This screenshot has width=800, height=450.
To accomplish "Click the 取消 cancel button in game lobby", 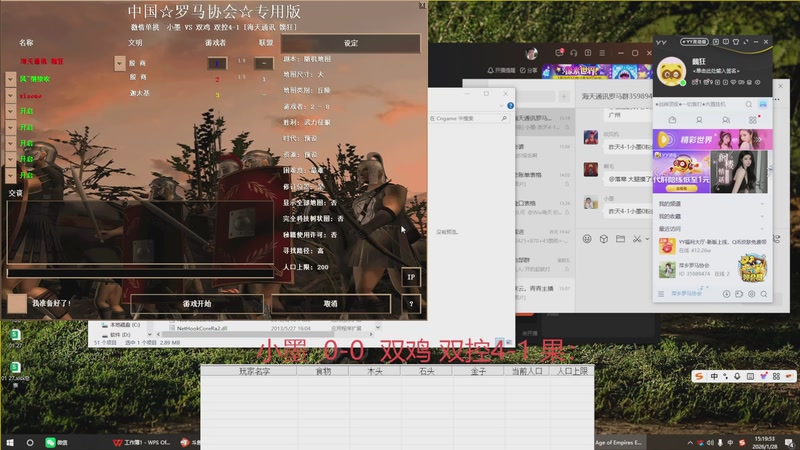I will (331, 304).
